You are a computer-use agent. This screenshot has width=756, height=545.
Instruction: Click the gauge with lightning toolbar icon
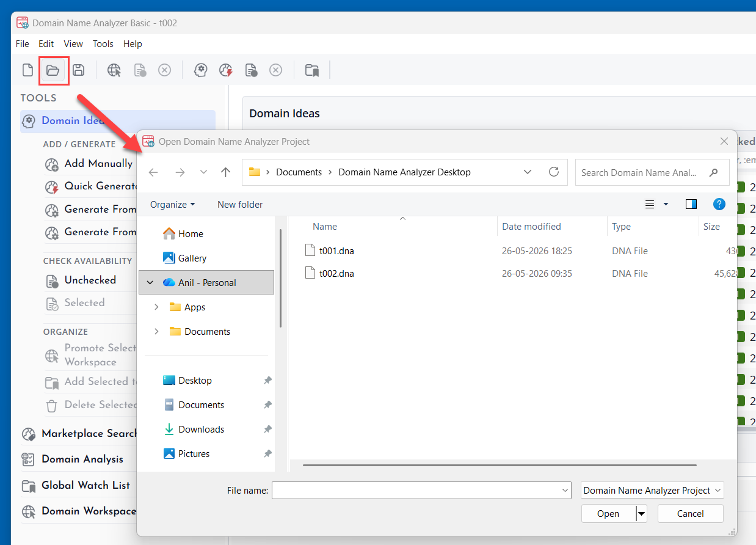pos(226,70)
